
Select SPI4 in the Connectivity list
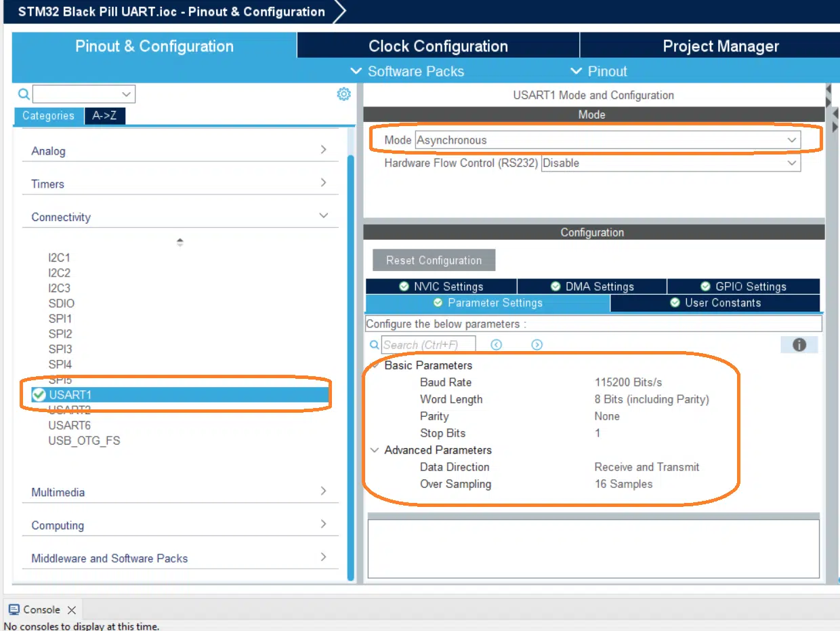click(60, 365)
